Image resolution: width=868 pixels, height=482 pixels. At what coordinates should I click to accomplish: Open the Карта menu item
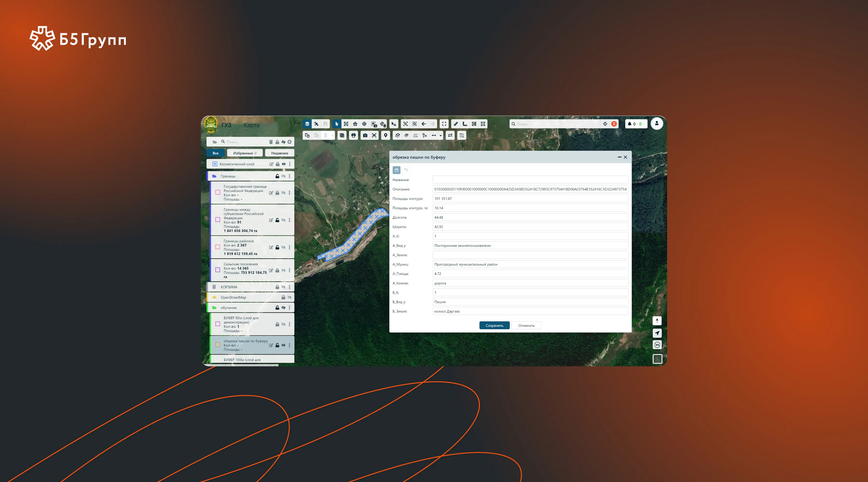click(252, 125)
